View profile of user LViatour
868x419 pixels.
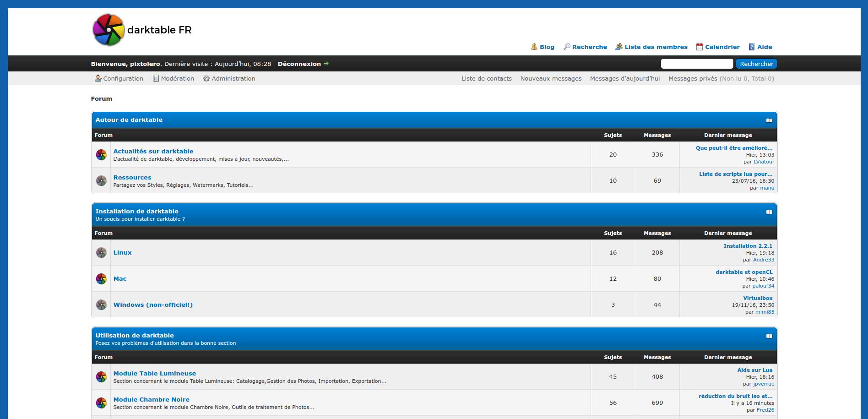764,162
